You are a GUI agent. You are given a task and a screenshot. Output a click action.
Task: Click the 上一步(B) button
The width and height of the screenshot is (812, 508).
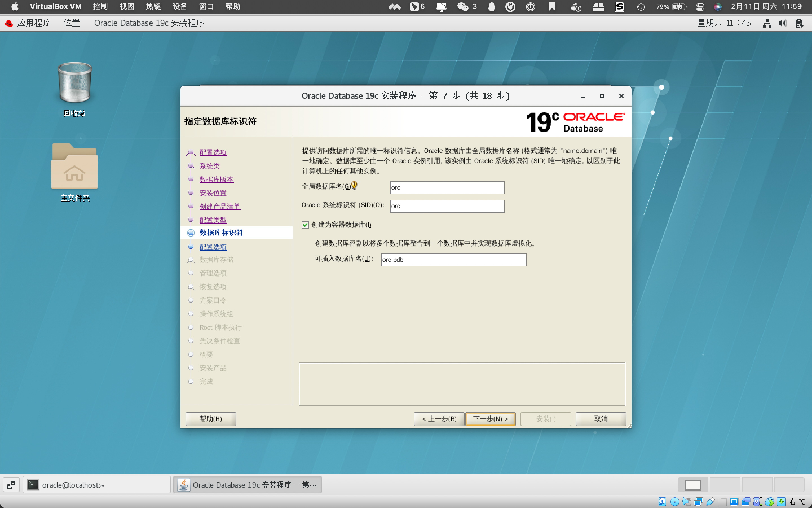point(439,419)
